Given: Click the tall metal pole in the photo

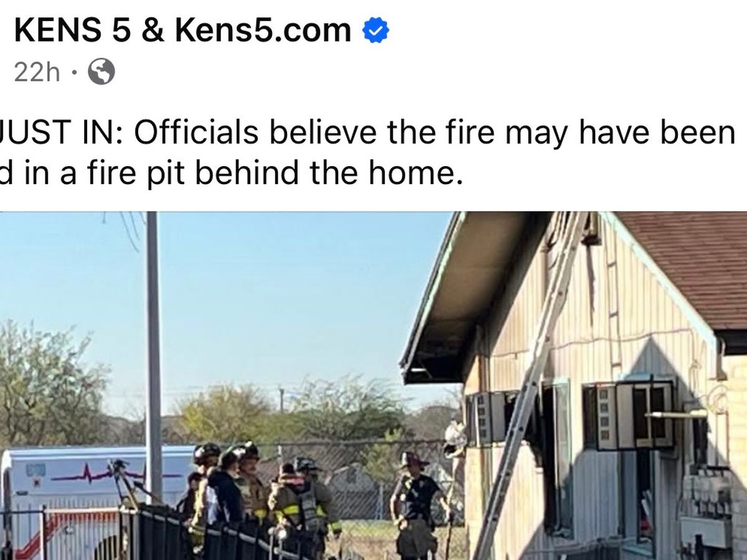Looking at the screenshot, I should [x=153, y=361].
